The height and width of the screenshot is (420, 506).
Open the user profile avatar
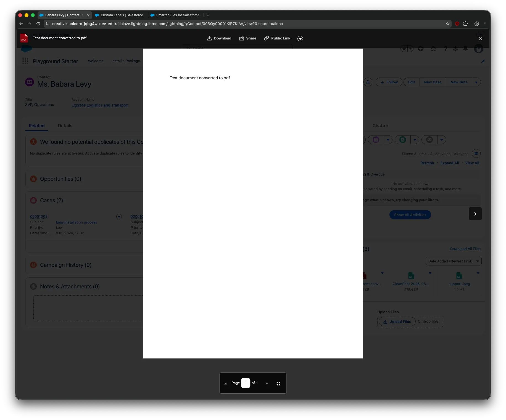coord(478,49)
